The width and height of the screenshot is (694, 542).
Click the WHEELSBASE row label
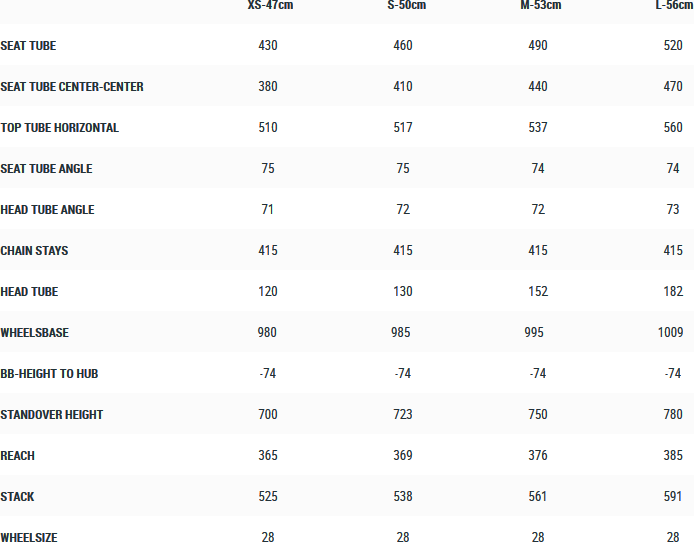click(x=34, y=333)
